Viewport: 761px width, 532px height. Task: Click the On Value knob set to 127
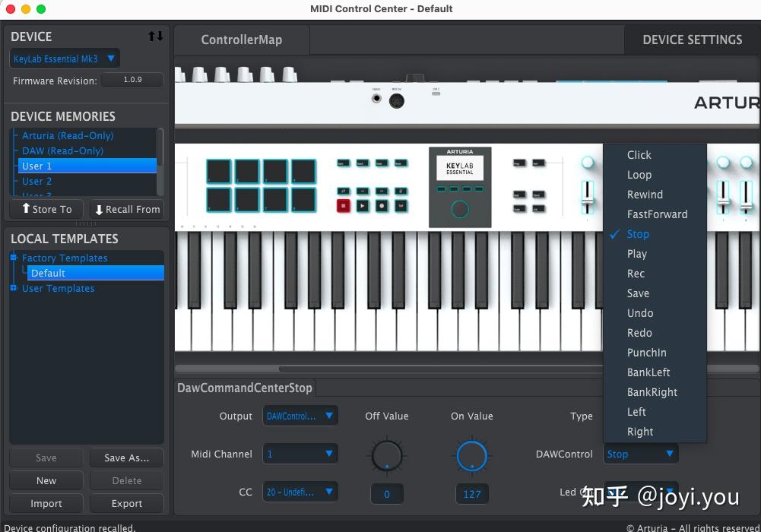pos(472,456)
